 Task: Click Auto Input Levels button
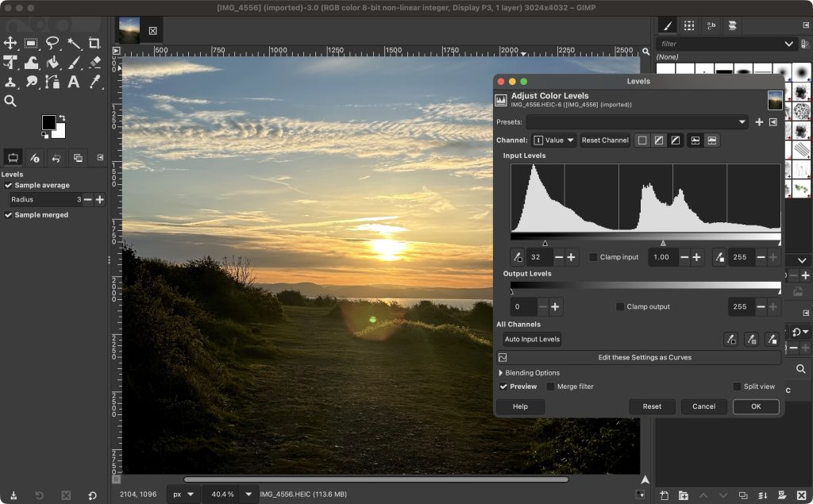coord(533,340)
